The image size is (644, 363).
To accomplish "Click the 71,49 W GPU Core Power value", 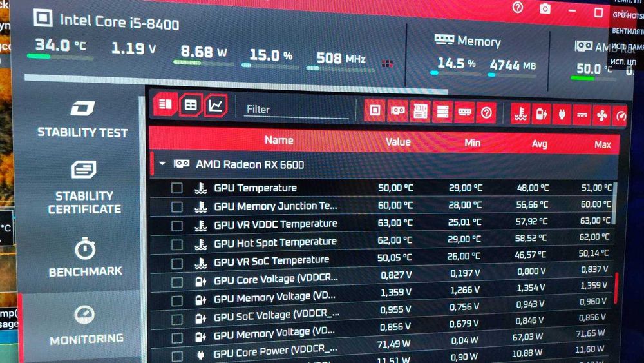I will (394, 344).
